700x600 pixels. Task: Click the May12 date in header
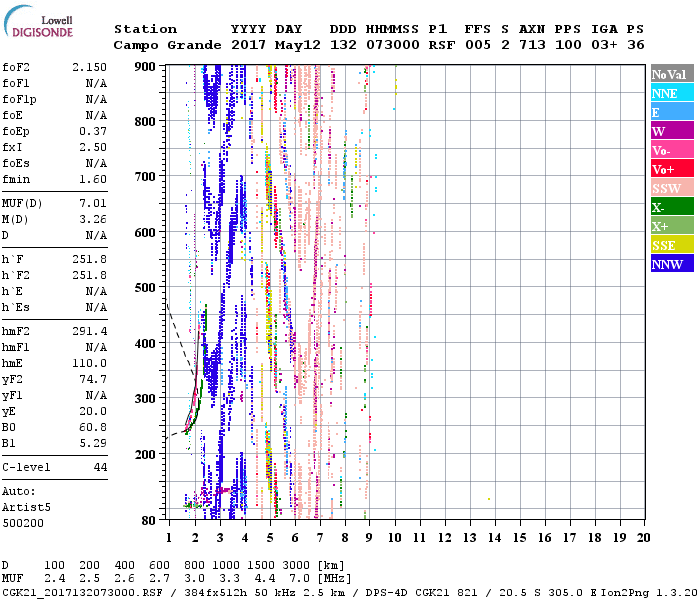(x=298, y=45)
